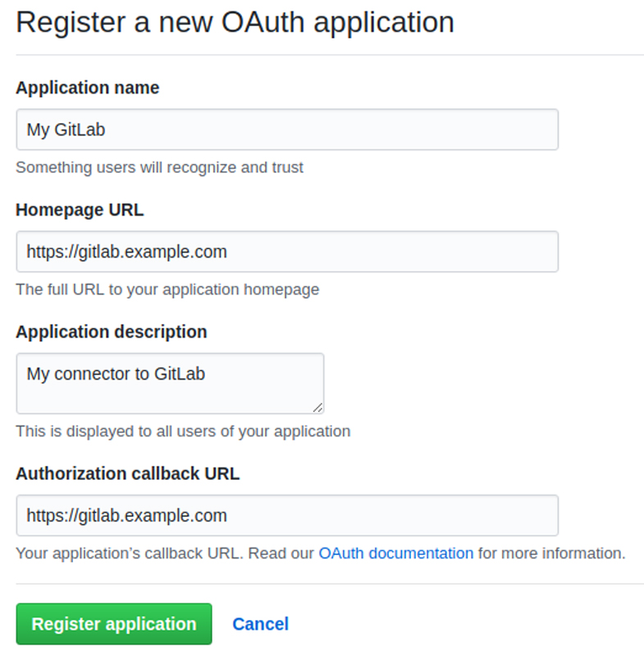This screenshot has height=656, width=644.
Task: Click the Register a new OAuth application heading
Action: [x=235, y=22]
